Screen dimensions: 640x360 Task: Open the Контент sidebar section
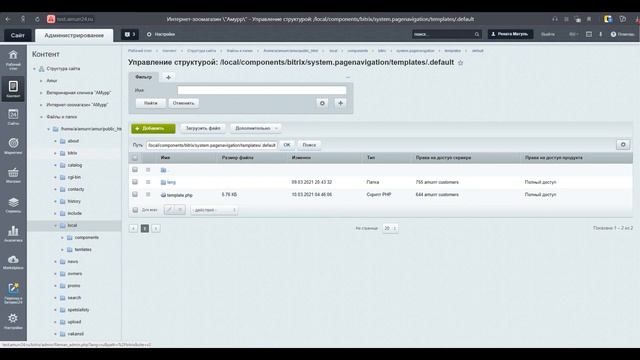13,89
